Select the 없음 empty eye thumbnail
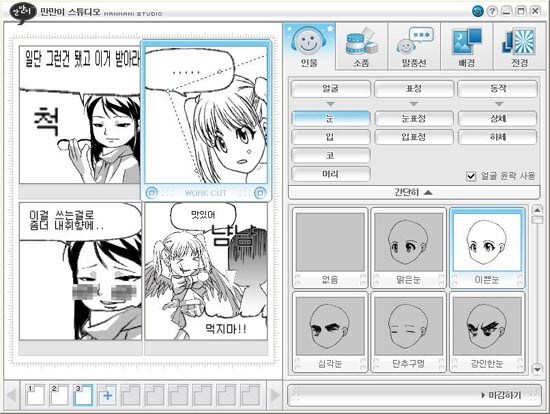The width and height of the screenshot is (550, 414). point(330,248)
